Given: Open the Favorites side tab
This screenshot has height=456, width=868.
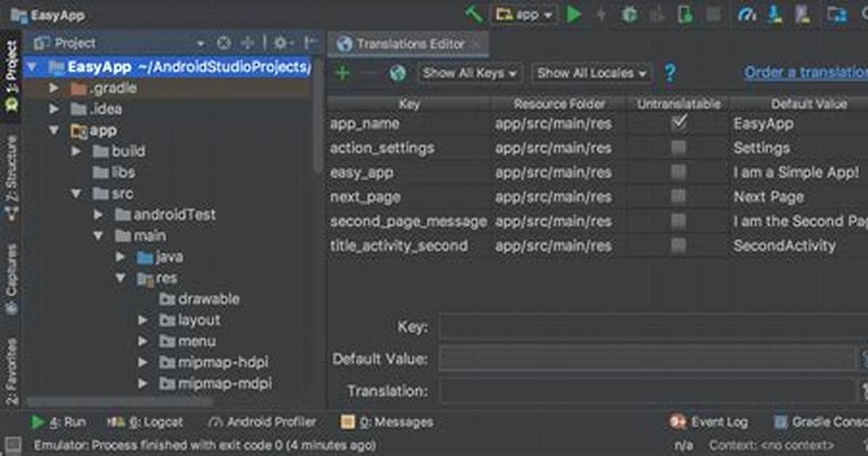Looking at the screenshot, I should [x=12, y=370].
